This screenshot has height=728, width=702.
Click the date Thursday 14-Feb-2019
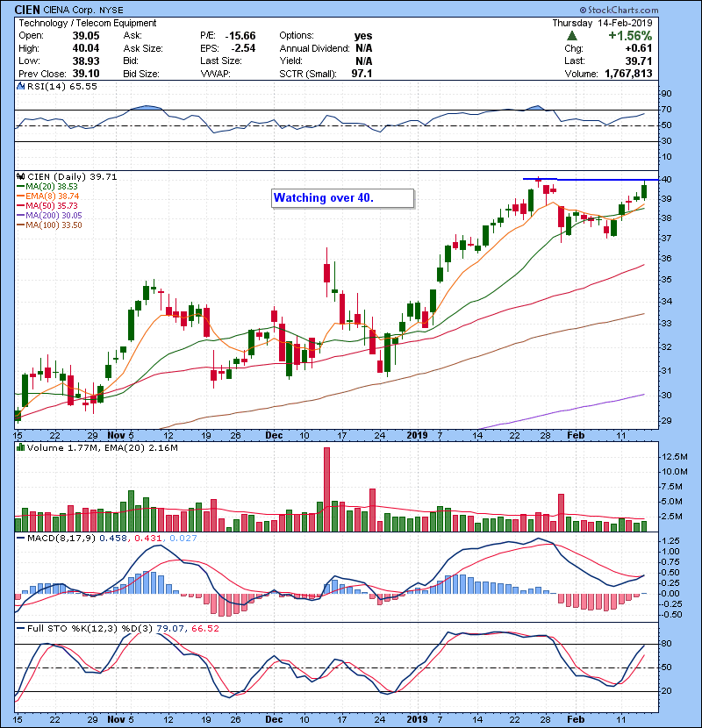[602, 23]
